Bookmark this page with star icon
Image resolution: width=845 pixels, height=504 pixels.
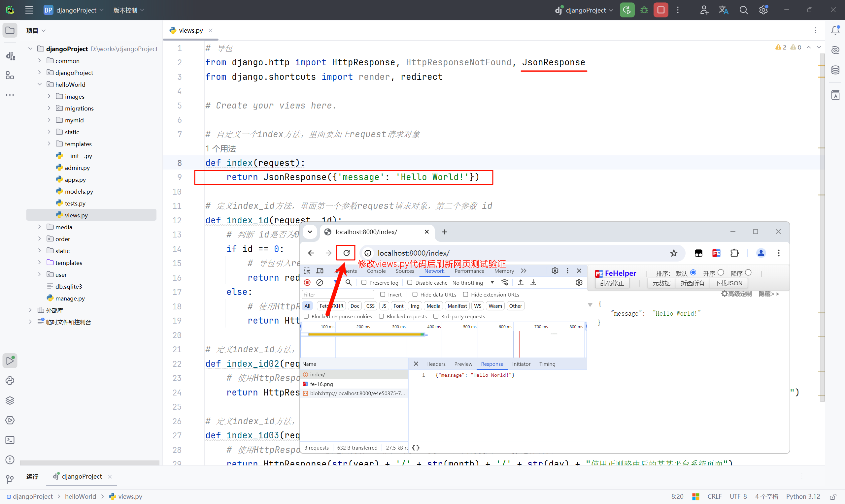(673, 253)
